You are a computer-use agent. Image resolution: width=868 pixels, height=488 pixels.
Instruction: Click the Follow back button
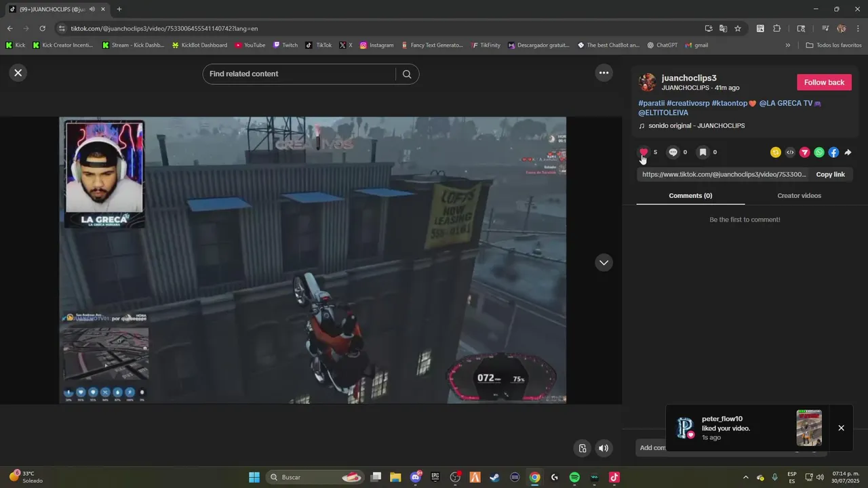point(824,82)
